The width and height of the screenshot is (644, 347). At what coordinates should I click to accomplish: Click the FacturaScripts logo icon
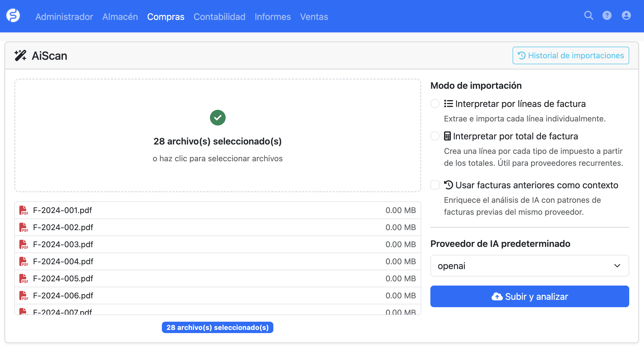click(13, 16)
